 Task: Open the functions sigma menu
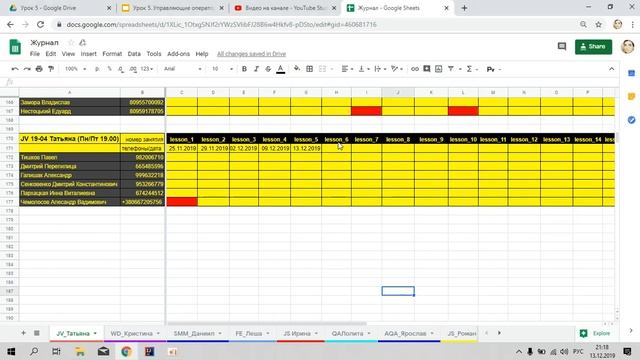coord(469,69)
